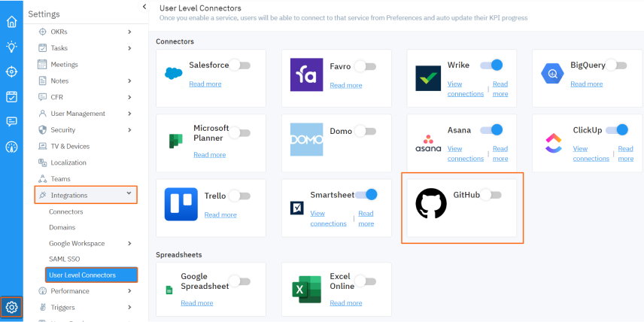This screenshot has width=644, height=322.
Task: Expand the OKRs settings chevron
Action: [x=129, y=32]
